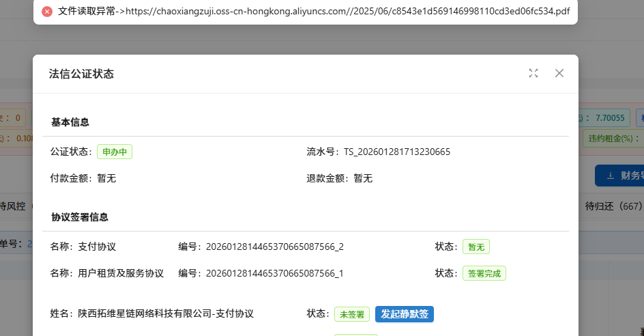
Task: Click the 未签署 status tag
Action: (352, 314)
